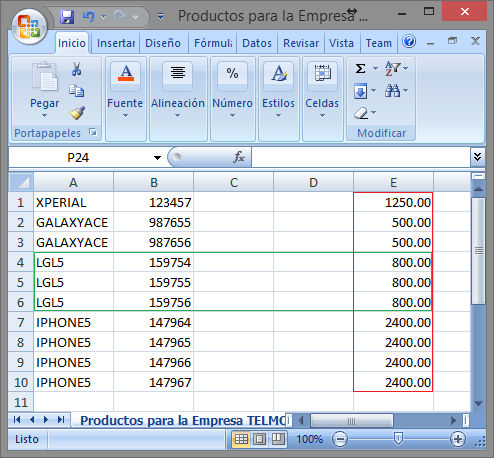Click the AutoSum sigma icon
This screenshot has height=458, width=494.
pos(360,69)
